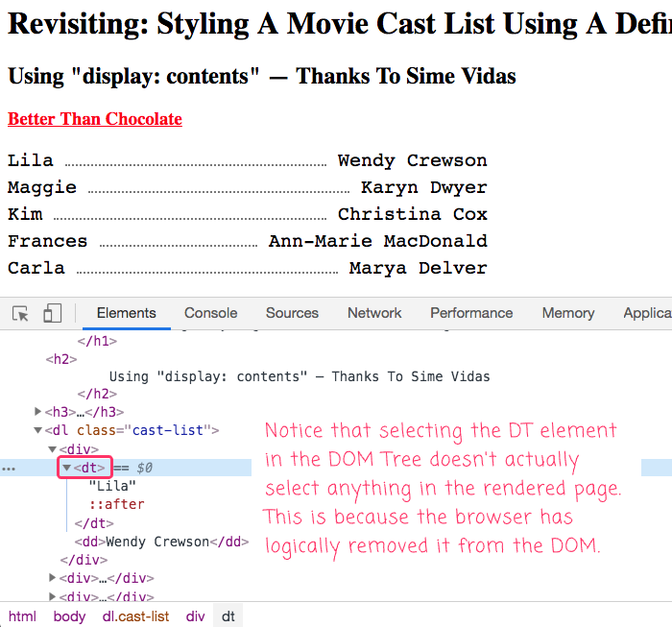Collapse the dl cast-list node
The image size is (672, 627).
point(37,430)
